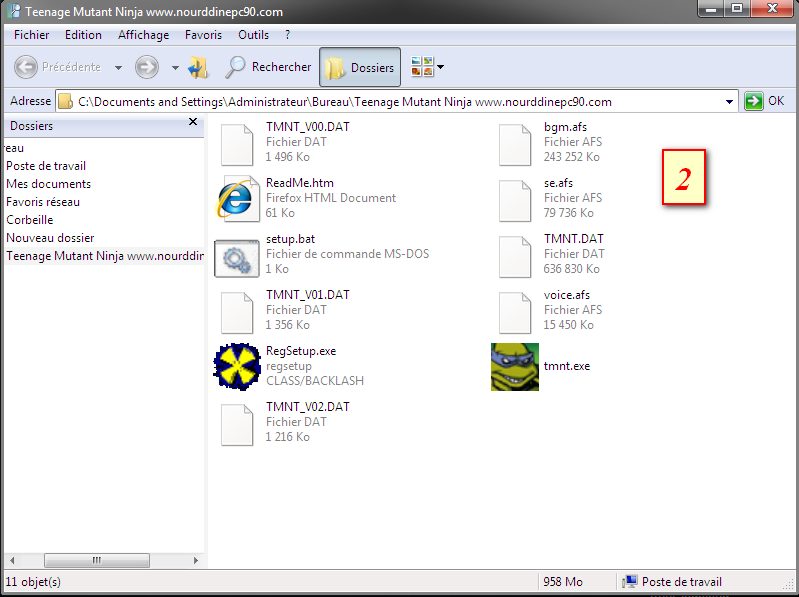Click the tmnt.exe file name
This screenshot has width=799, height=597.
(x=567, y=366)
